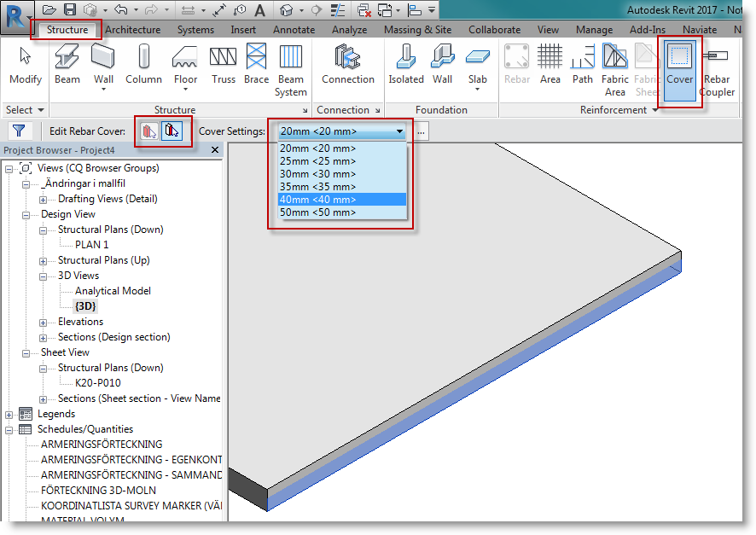Select the Beam tool
The height and width of the screenshot is (535, 756).
coord(67,64)
